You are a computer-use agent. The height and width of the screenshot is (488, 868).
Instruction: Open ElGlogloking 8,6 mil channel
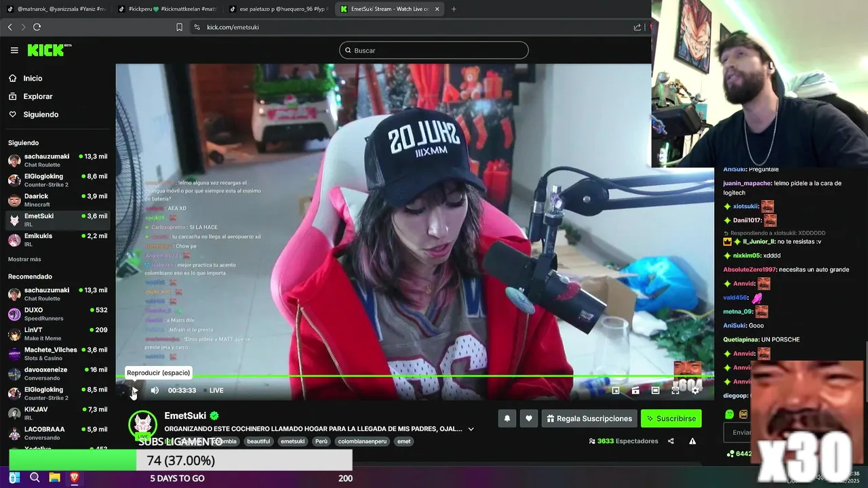(x=58, y=180)
